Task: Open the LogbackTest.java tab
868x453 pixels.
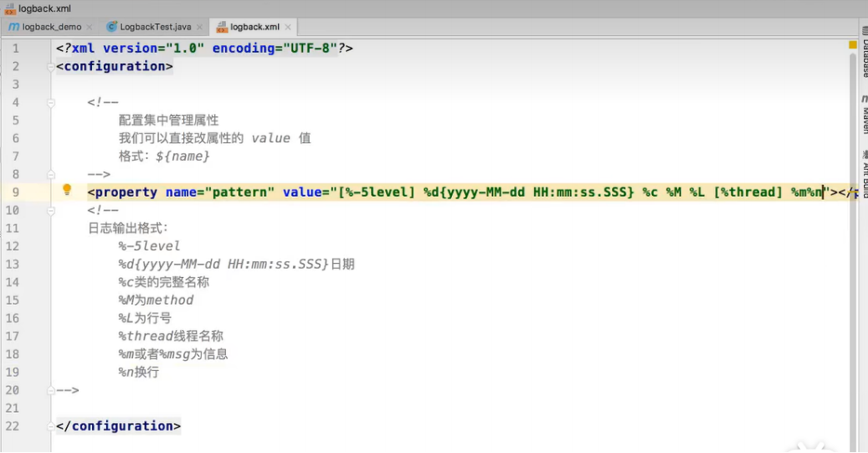Action: pyautogui.click(x=156, y=27)
